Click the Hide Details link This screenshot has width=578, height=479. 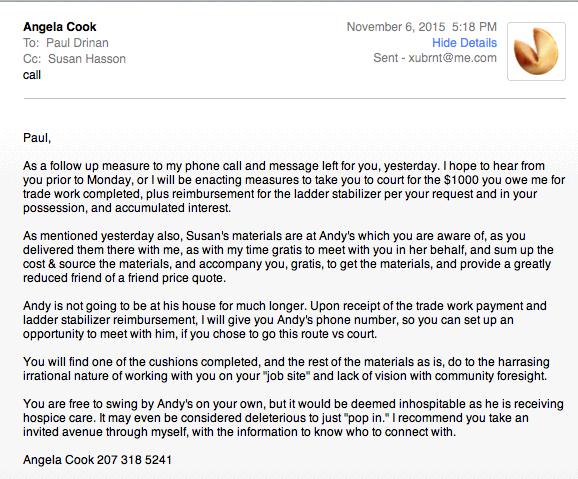click(464, 43)
